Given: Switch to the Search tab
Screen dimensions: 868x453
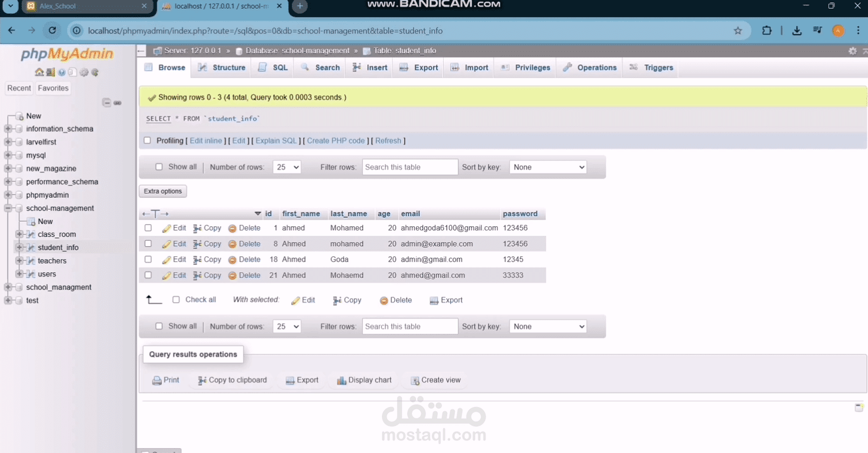Looking at the screenshot, I should click(x=321, y=68).
